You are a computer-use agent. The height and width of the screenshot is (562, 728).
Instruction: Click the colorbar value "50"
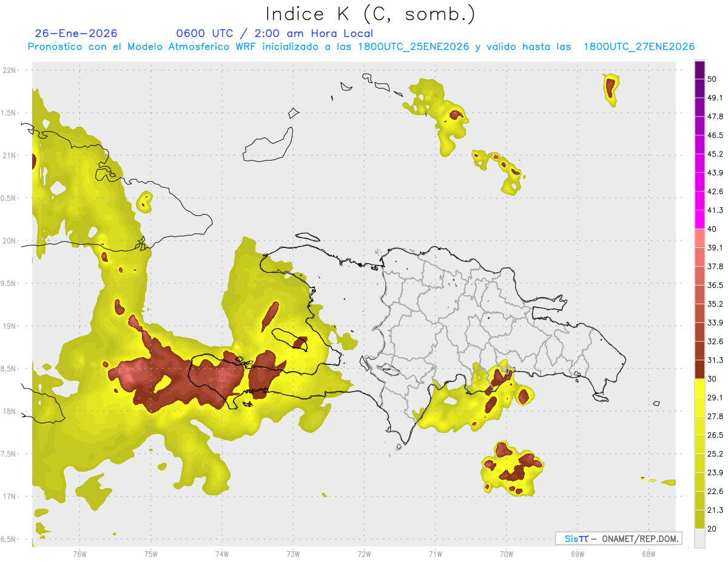click(712, 79)
